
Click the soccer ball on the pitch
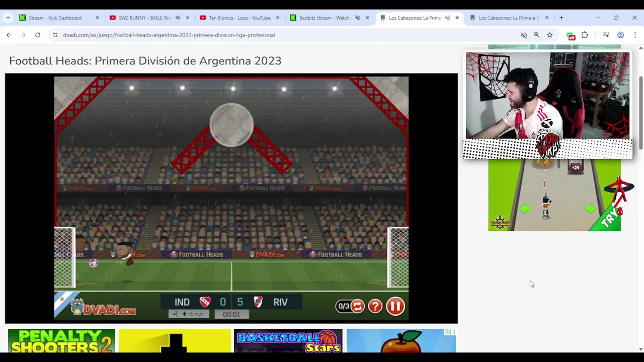coord(93,263)
